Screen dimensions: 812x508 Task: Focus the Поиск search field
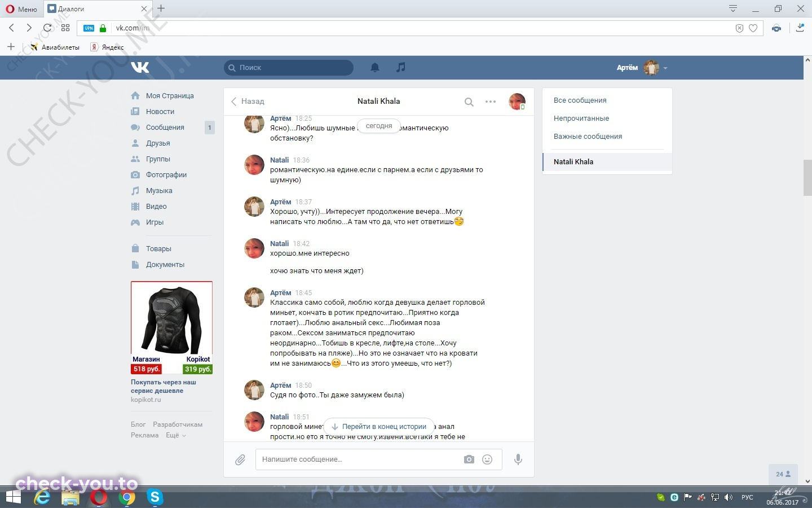point(289,68)
